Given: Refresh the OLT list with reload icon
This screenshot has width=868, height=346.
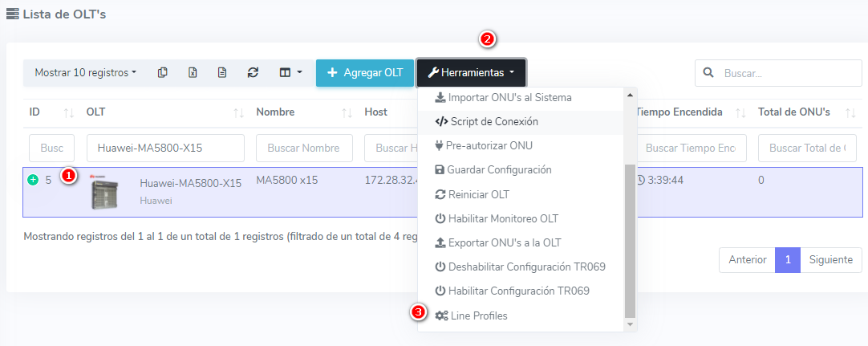Looking at the screenshot, I should pyautogui.click(x=253, y=72).
